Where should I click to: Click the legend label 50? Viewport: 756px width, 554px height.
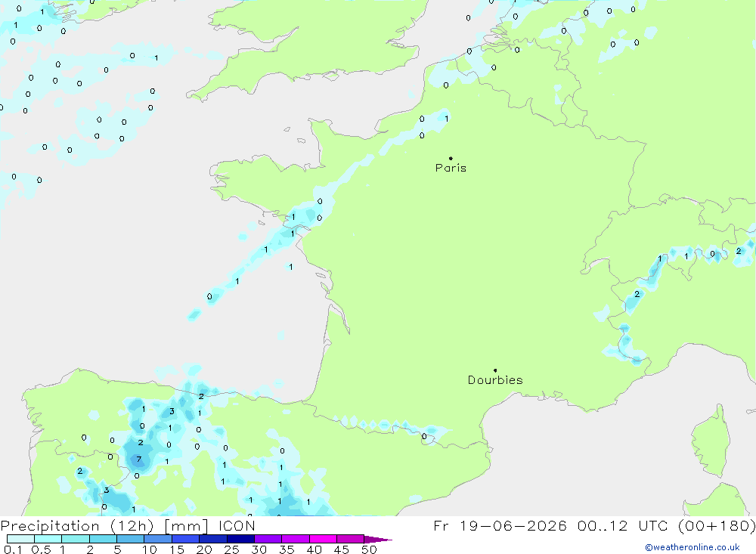[370, 549]
